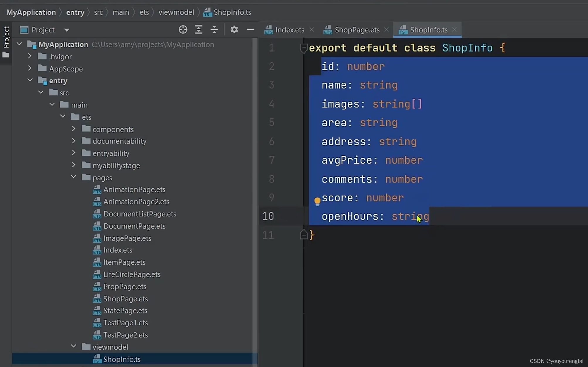Expand the .hvigor folder
Viewport: 588px width, 367px height.
coord(30,56)
